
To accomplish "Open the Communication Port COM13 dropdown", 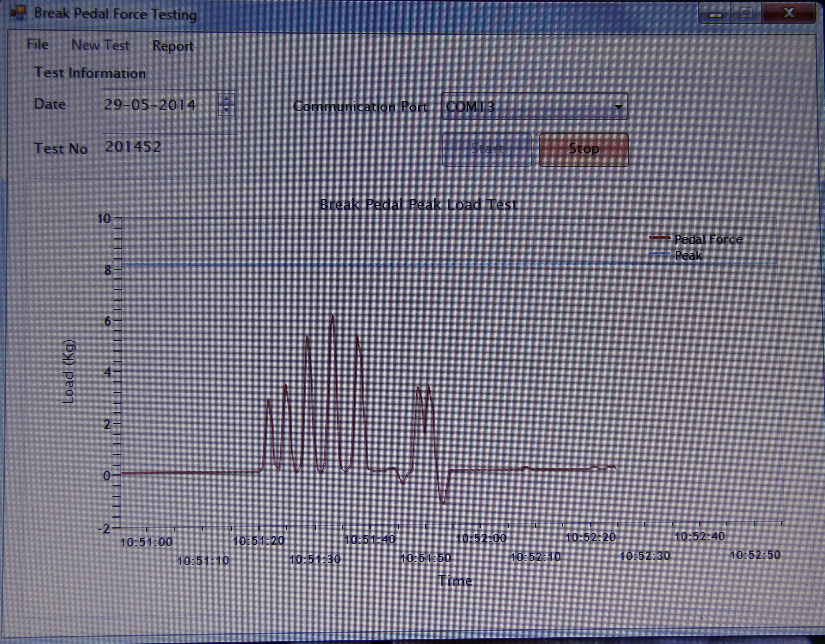I will 535,106.
